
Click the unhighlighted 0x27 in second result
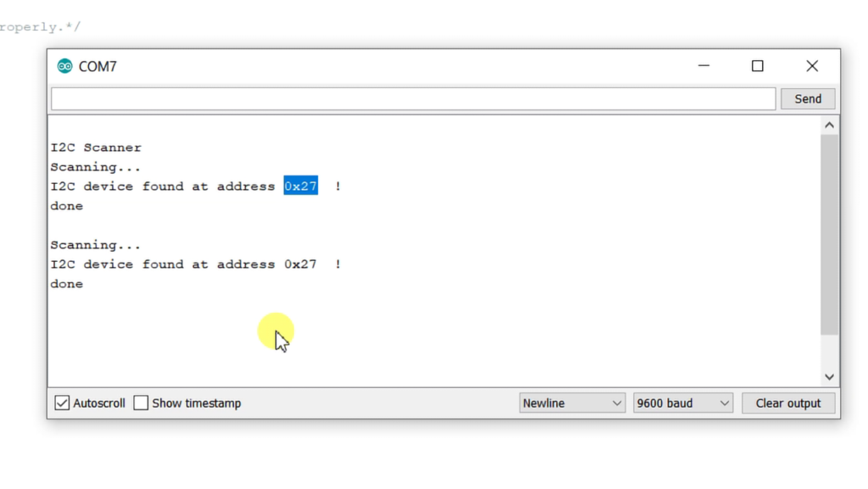(x=301, y=264)
